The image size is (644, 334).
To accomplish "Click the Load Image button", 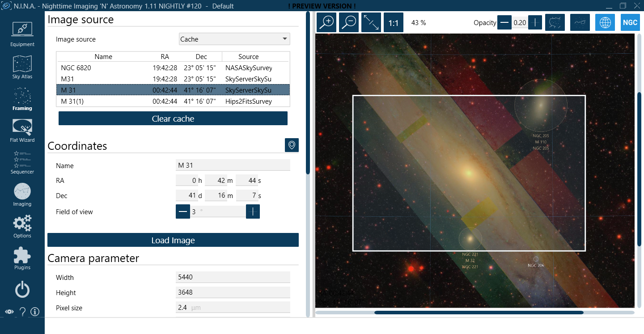I will (x=173, y=240).
